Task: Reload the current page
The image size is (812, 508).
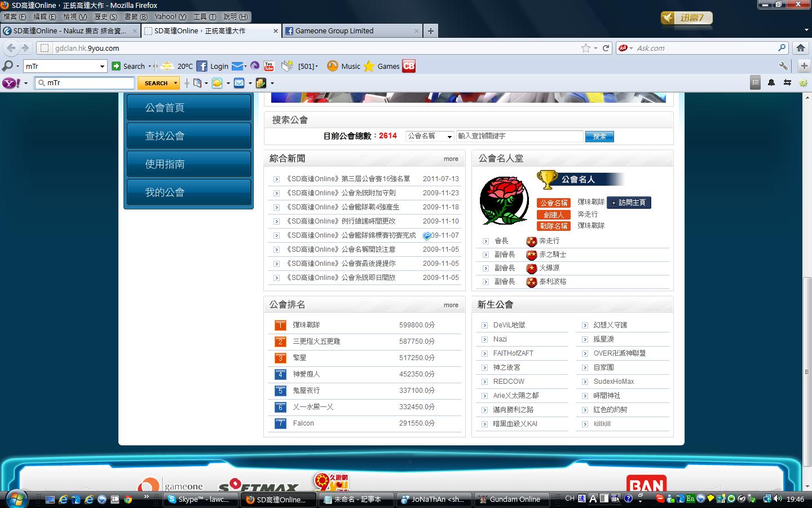Action: [606, 48]
